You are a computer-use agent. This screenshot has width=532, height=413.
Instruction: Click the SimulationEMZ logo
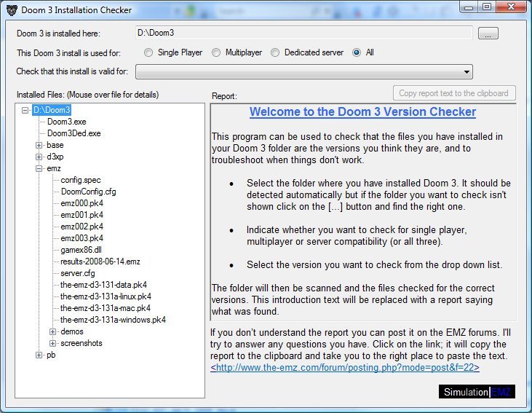(x=477, y=392)
